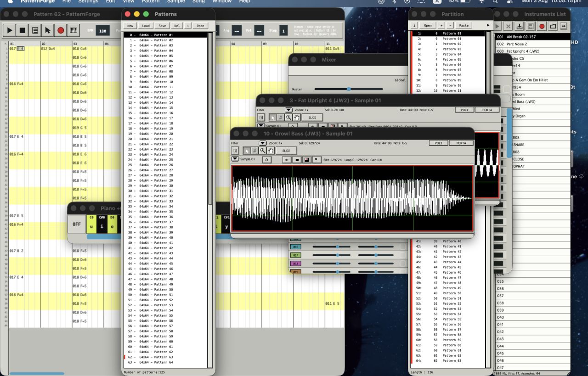Click Load in the Patterns window

146,26
